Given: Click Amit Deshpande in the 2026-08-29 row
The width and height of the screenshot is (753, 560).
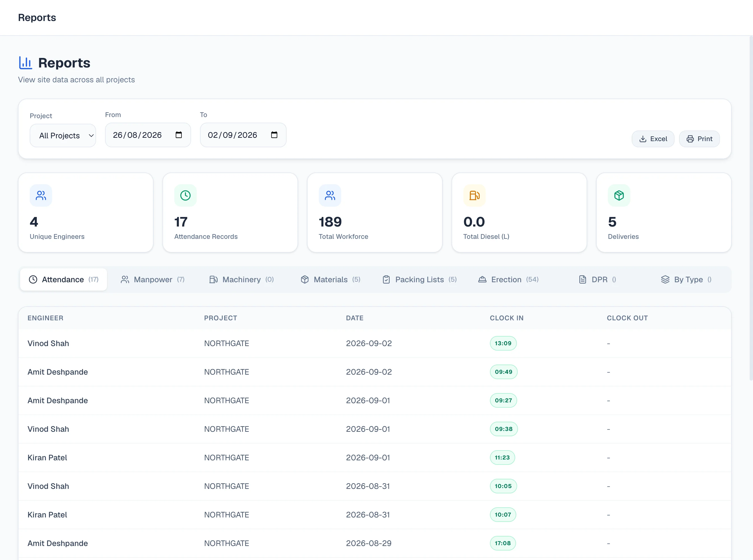Looking at the screenshot, I should pyautogui.click(x=58, y=543).
